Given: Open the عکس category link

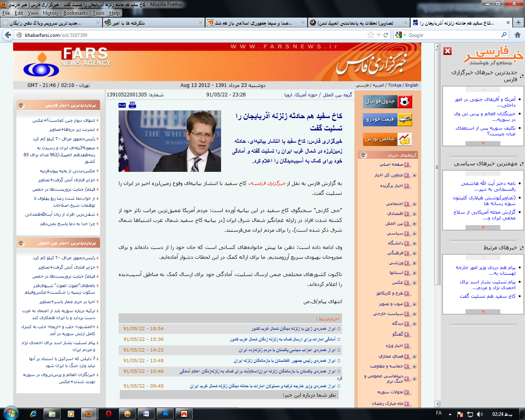Looking at the screenshot, I should pos(397,283).
